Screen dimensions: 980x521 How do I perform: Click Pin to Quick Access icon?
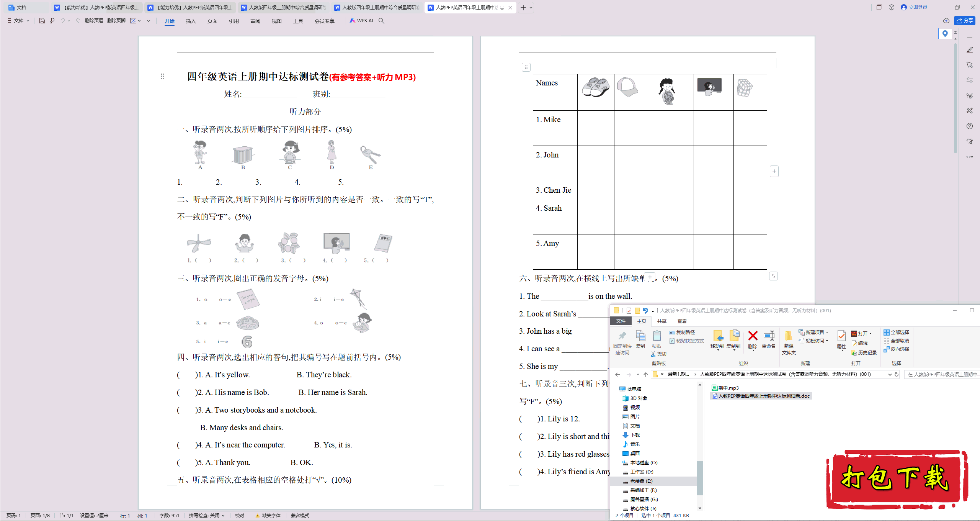coord(622,336)
